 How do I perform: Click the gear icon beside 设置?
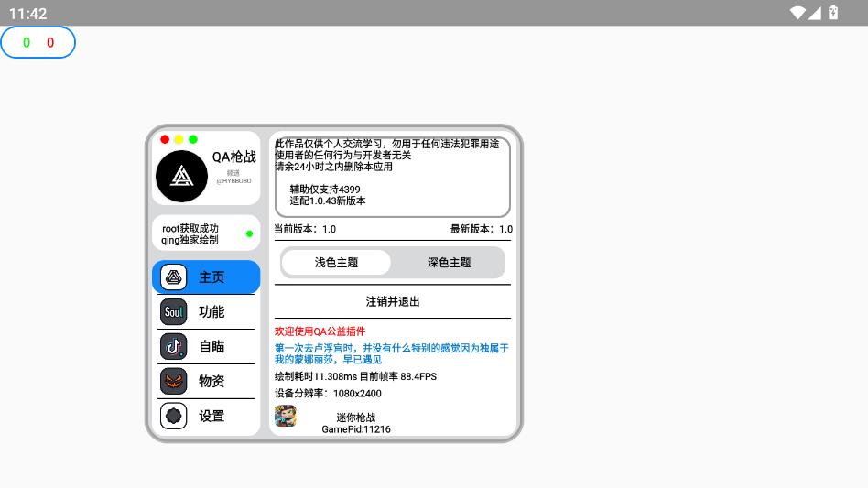(174, 416)
